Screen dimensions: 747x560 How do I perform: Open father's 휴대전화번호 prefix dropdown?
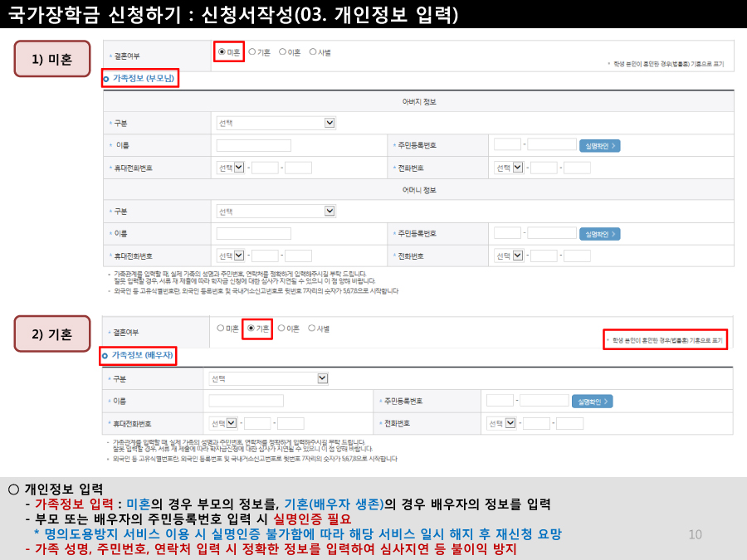point(231,168)
